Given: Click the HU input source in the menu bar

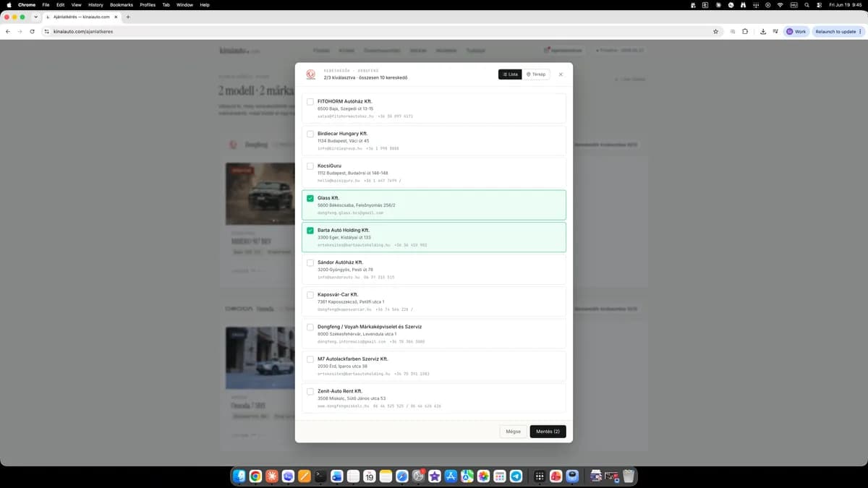Looking at the screenshot, I should point(793,4).
